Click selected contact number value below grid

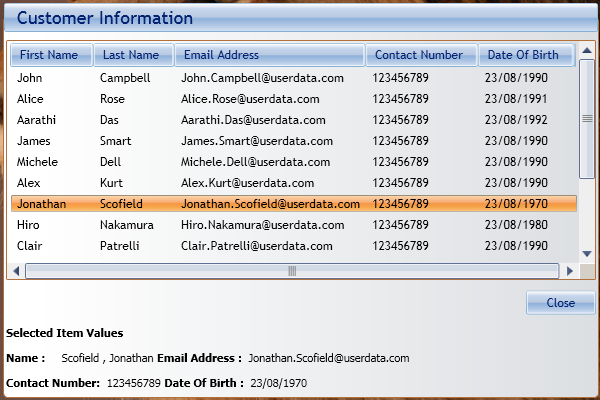coord(134,383)
